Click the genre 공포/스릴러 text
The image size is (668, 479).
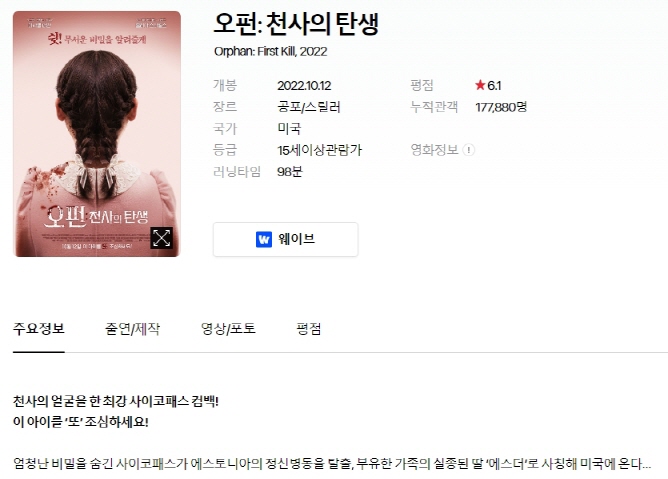click(x=309, y=107)
